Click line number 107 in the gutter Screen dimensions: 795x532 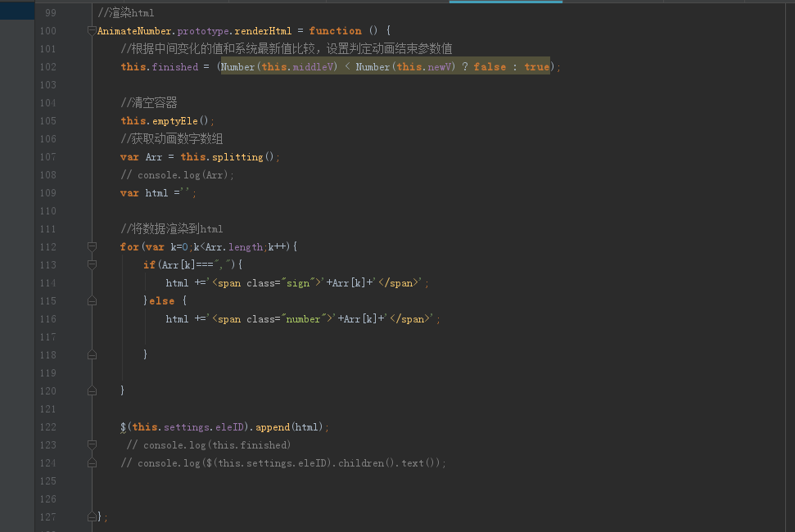pos(48,156)
